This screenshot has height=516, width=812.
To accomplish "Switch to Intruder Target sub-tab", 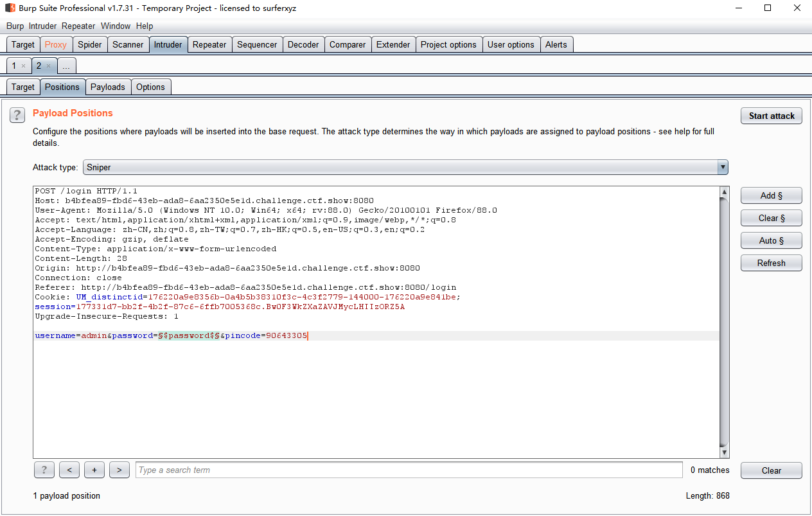I will pyautogui.click(x=22, y=87).
